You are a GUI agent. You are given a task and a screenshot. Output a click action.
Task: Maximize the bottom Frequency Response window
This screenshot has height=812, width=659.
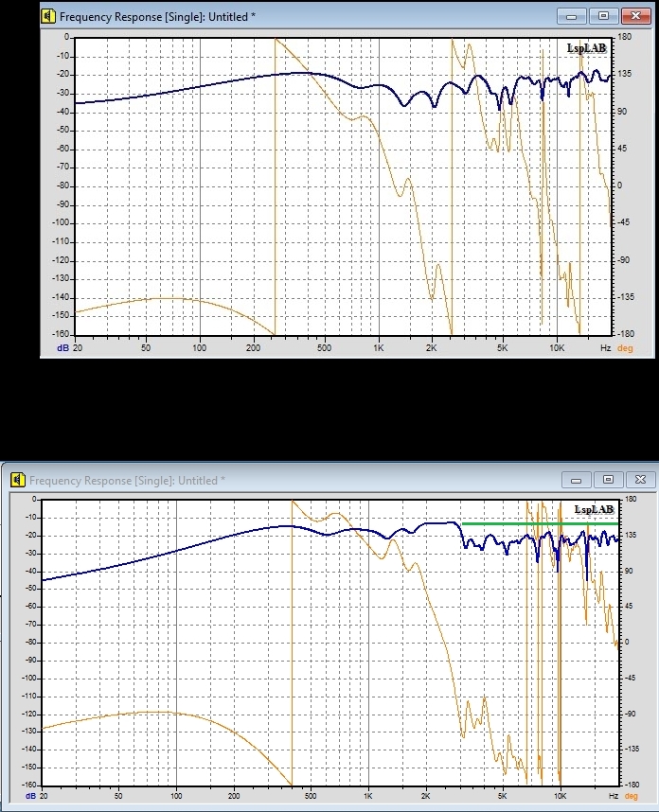coord(608,480)
